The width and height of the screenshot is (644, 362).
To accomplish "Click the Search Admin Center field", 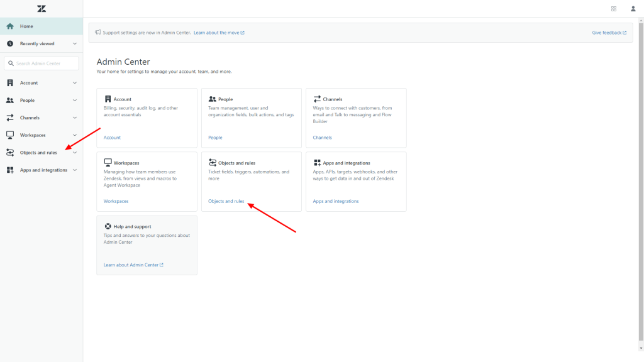I will tap(42, 63).
